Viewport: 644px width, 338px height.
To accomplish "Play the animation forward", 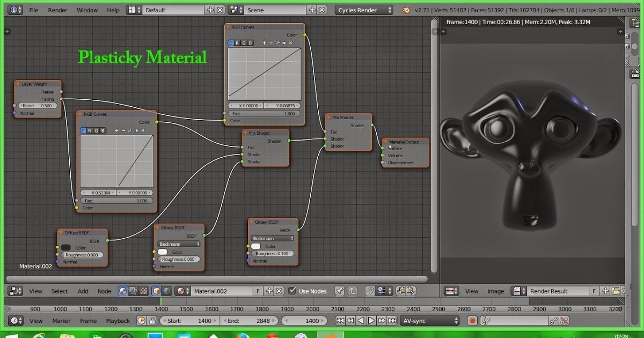I will coord(371,321).
